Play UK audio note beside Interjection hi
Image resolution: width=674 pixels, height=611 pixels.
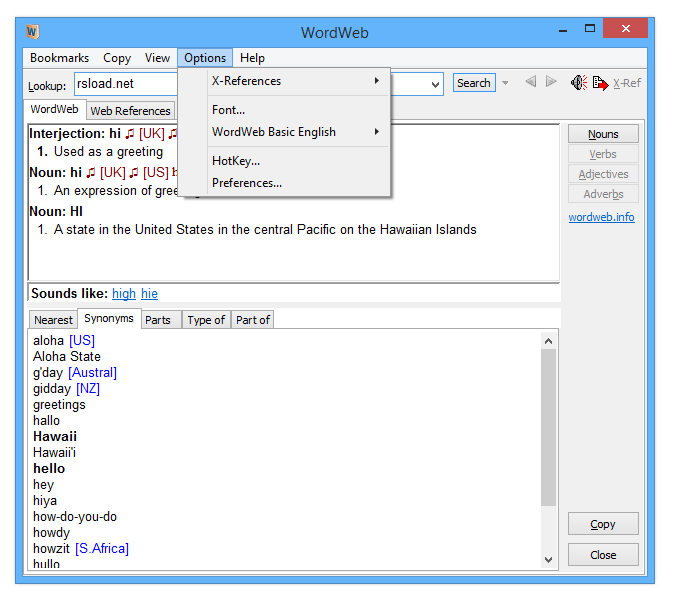pos(130,134)
